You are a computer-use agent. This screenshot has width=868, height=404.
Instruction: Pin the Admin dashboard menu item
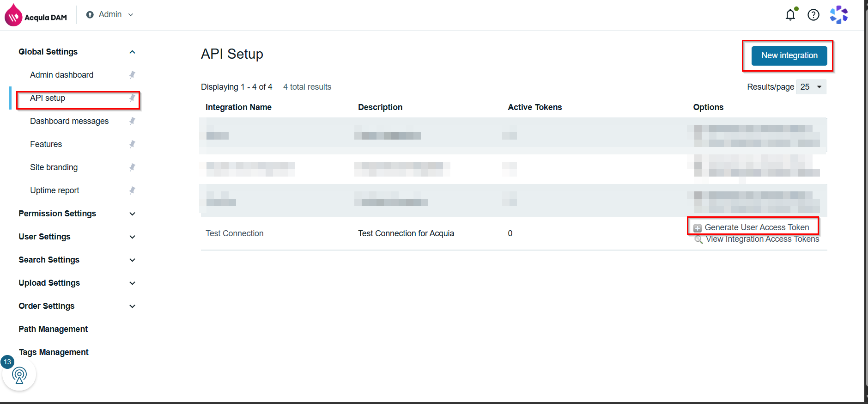132,75
